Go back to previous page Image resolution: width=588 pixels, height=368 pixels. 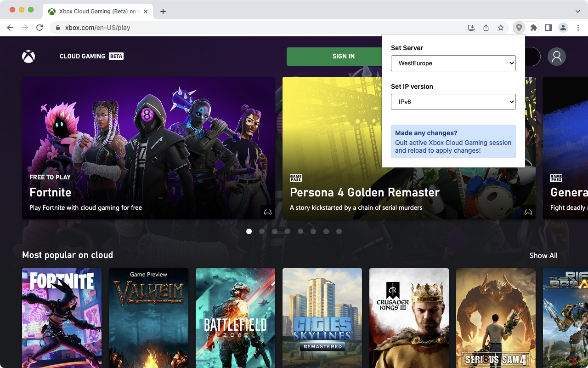coord(10,28)
